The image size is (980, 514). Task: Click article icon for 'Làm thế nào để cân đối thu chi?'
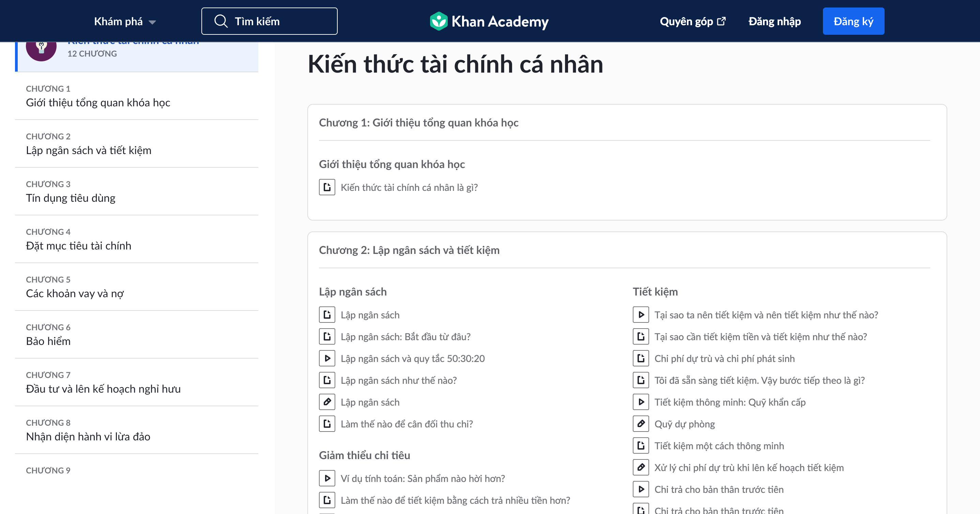[x=327, y=423]
